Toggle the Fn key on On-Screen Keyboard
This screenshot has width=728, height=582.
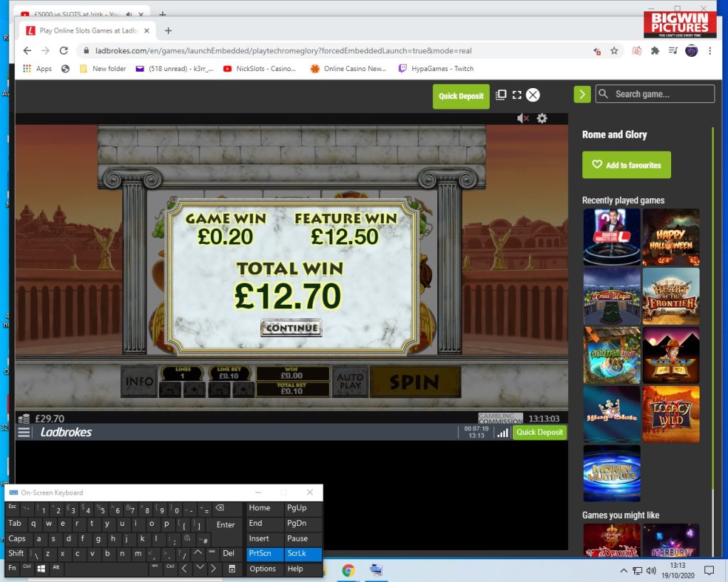(13, 568)
